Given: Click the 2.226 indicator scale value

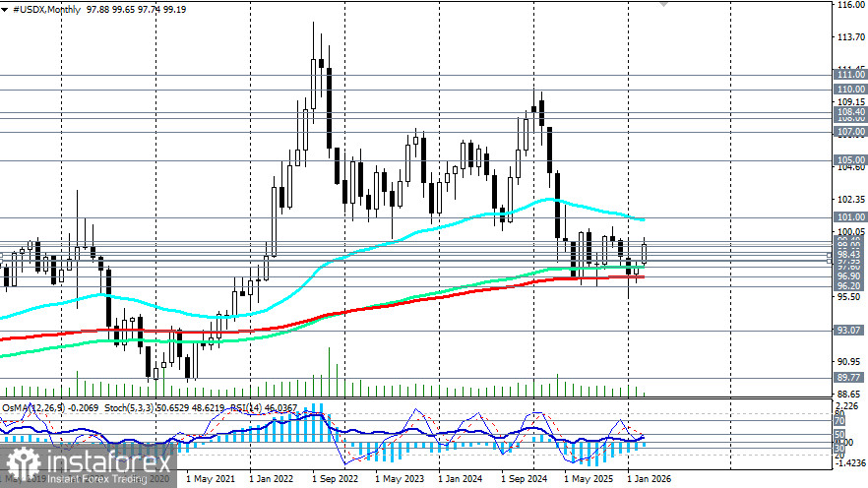Looking at the screenshot, I should point(849,406).
